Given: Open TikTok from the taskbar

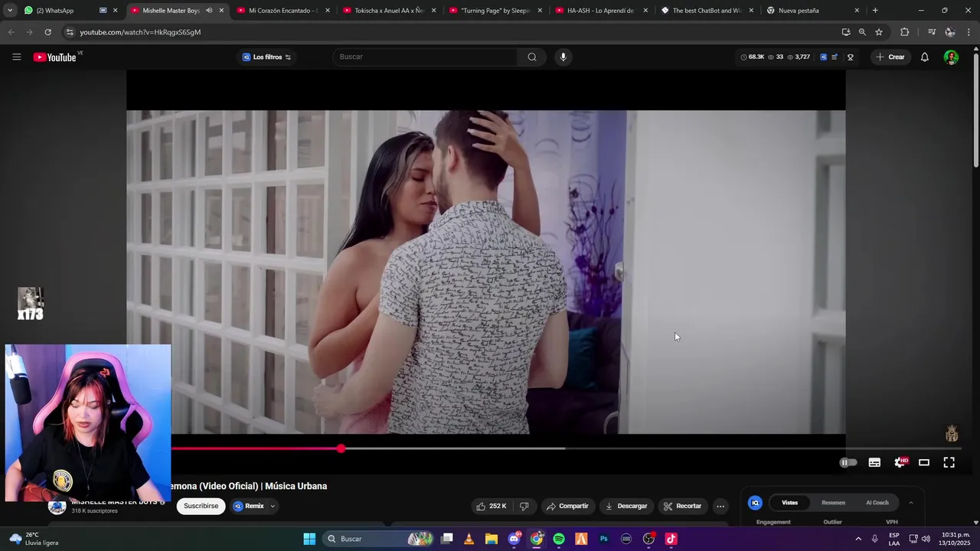Looking at the screenshot, I should tap(671, 539).
